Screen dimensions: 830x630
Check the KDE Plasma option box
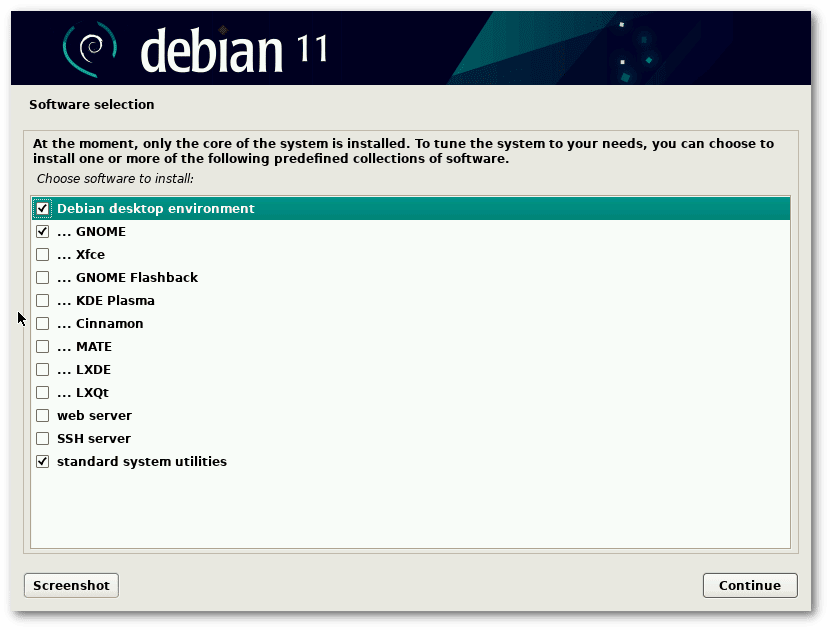pos(42,301)
